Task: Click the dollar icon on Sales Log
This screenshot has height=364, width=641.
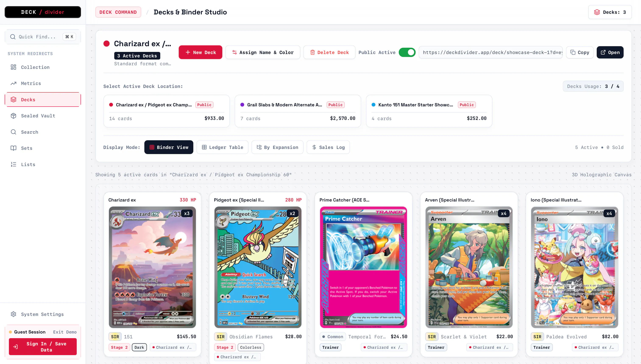Action: tap(314, 147)
